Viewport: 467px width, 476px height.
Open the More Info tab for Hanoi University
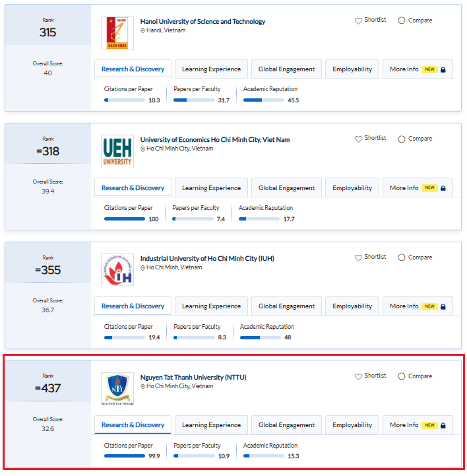coord(417,69)
